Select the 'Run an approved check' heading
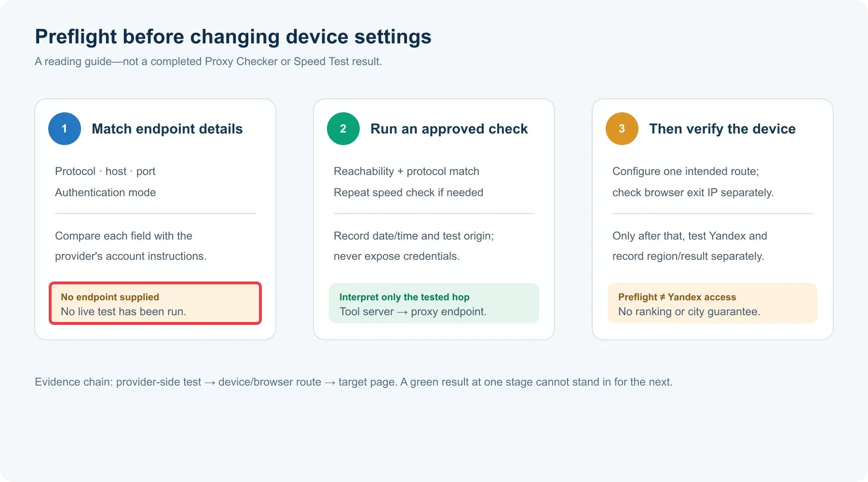The image size is (868, 482). 449,129
